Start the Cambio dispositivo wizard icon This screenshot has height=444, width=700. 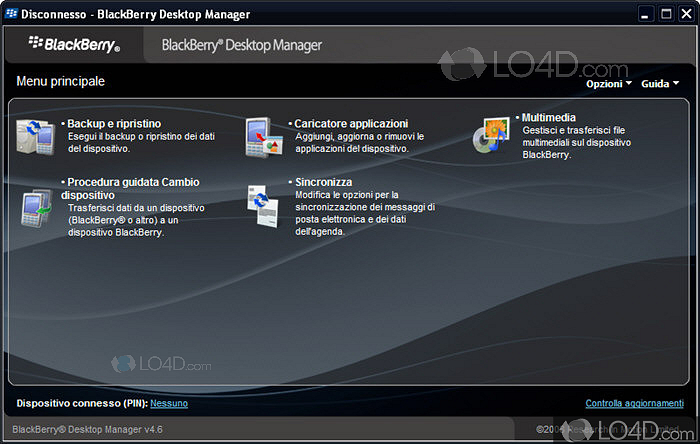pyautogui.click(x=37, y=208)
